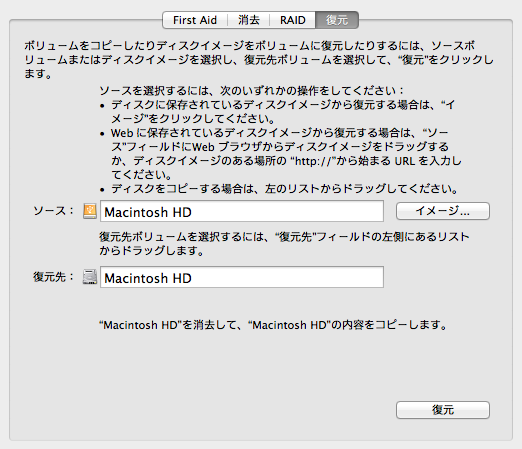Click the bullet about copying a disk
522x449 pixels.
click(279, 189)
